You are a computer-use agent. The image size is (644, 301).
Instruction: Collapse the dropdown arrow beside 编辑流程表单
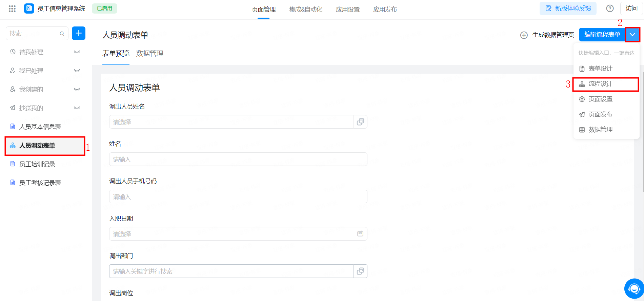[632, 35]
